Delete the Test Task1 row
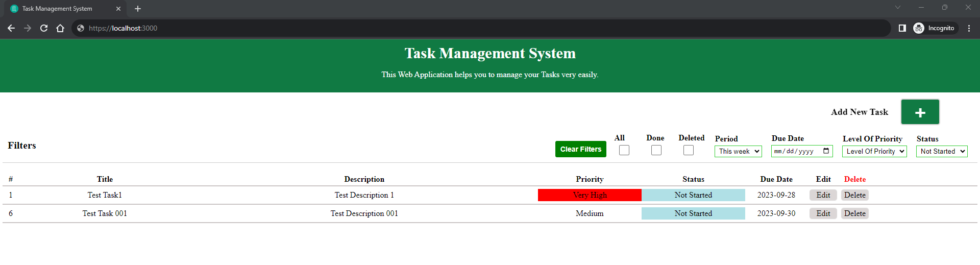The image size is (980, 265). pyautogui.click(x=855, y=195)
